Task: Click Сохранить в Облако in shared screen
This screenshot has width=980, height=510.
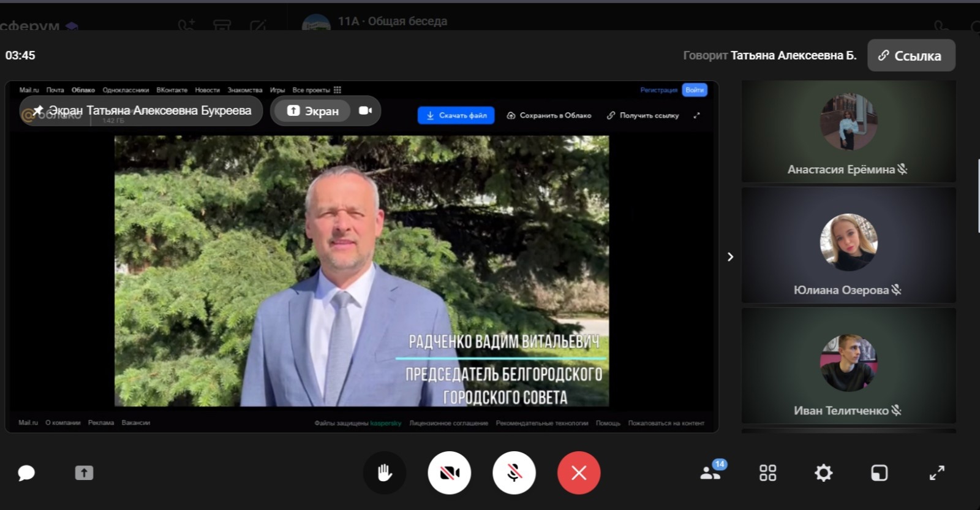Action: pos(549,115)
